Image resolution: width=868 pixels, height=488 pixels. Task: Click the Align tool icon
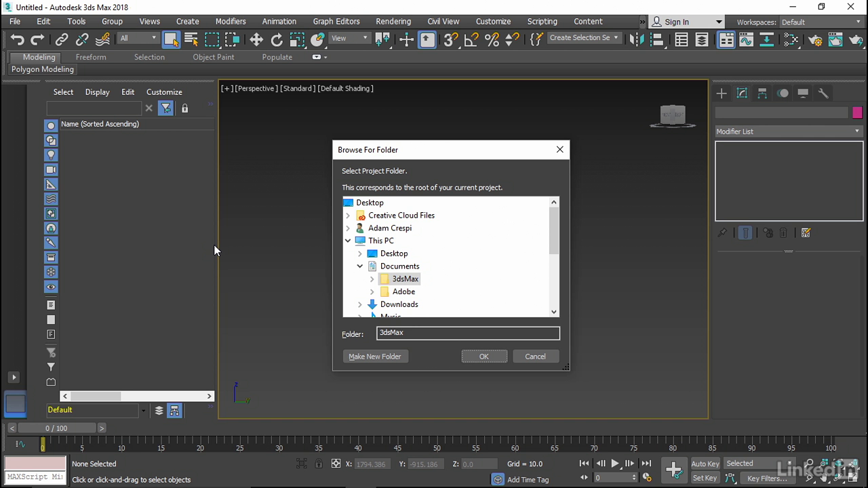[x=656, y=40]
